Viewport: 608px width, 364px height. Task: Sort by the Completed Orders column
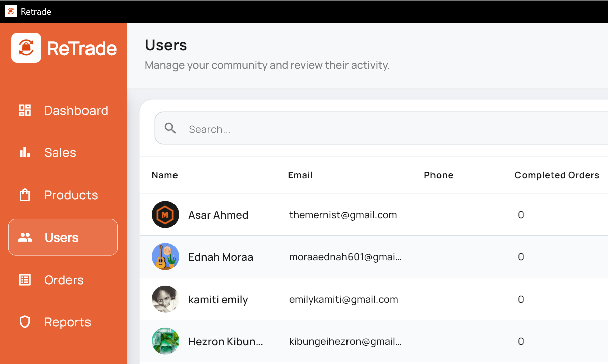tap(557, 175)
